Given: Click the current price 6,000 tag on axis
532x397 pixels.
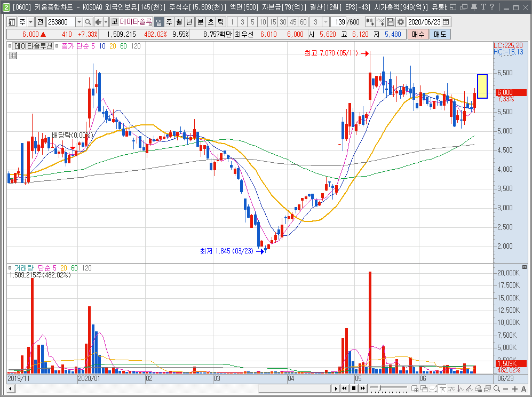Looking at the screenshot, I should click(511, 92).
